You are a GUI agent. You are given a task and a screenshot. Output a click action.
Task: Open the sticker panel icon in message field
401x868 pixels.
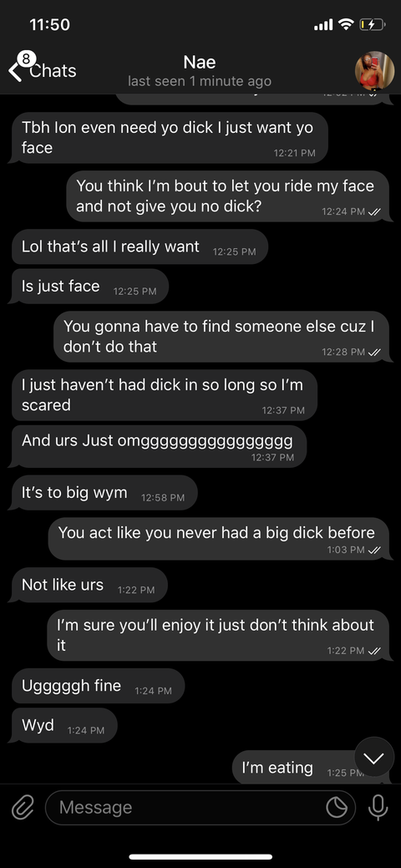tap(336, 808)
